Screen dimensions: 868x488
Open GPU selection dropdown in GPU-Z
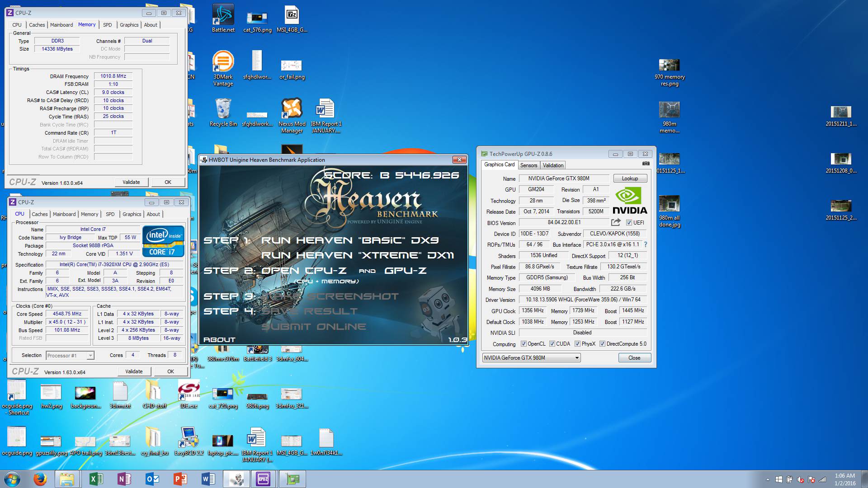click(x=531, y=358)
